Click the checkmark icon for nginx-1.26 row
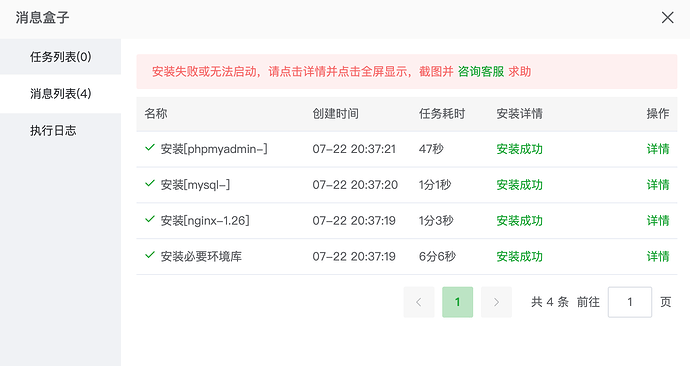Image resolution: width=690 pixels, height=366 pixels. click(x=150, y=219)
